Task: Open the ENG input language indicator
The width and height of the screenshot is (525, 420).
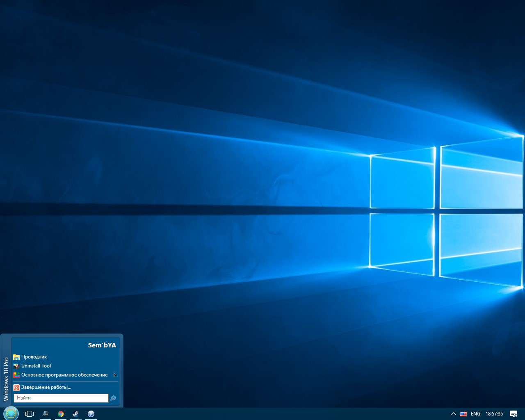Action: pyautogui.click(x=475, y=414)
